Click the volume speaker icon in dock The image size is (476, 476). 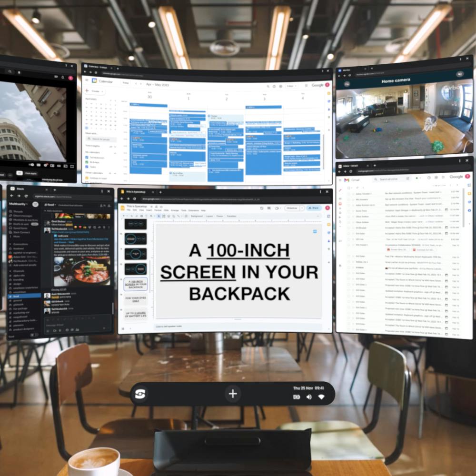click(309, 397)
